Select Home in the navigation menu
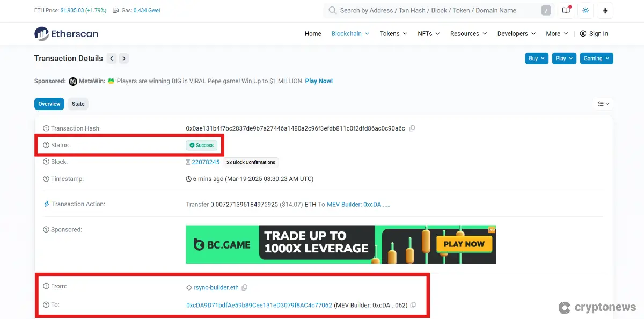This screenshot has height=319, width=644. 313,33
